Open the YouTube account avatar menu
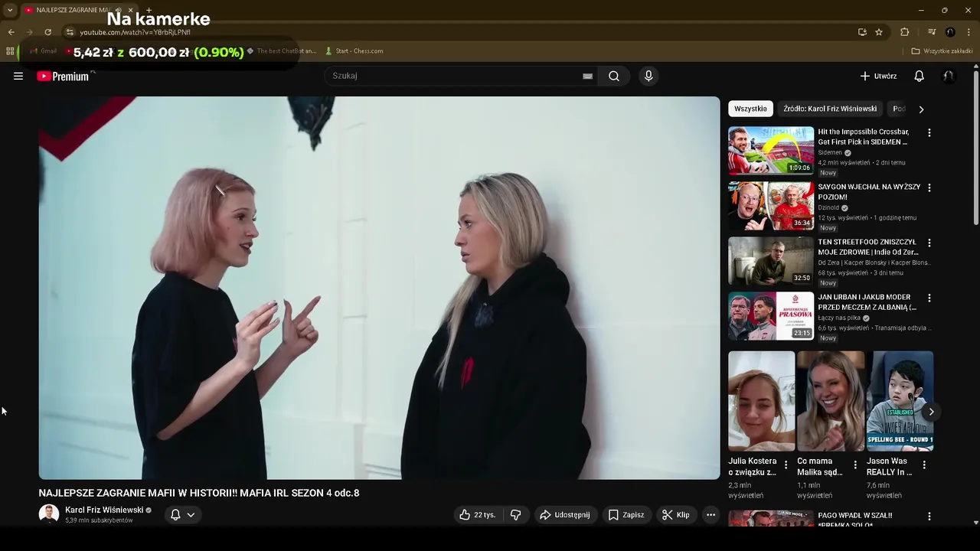Image resolution: width=980 pixels, height=551 pixels. tap(949, 76)
